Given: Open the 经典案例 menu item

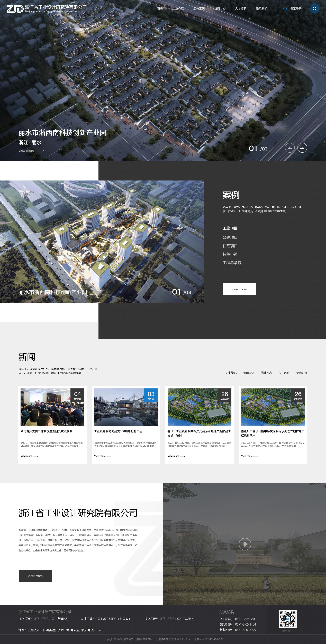Looking at the screenshot, I should point(199,8).
